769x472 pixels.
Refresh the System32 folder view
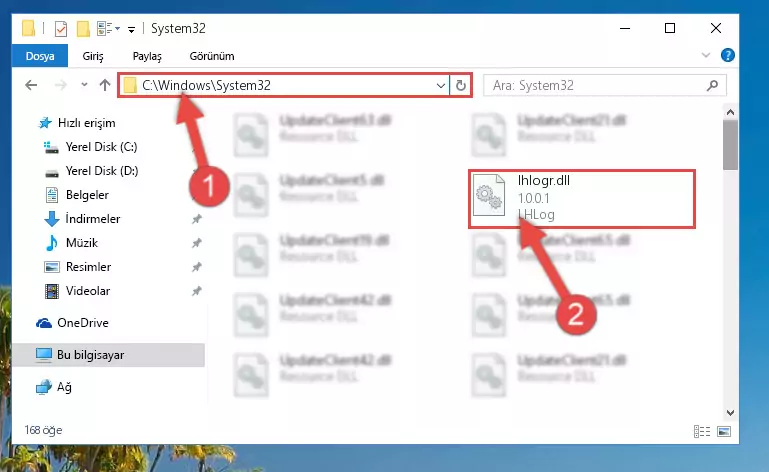(x=461, y=86)
